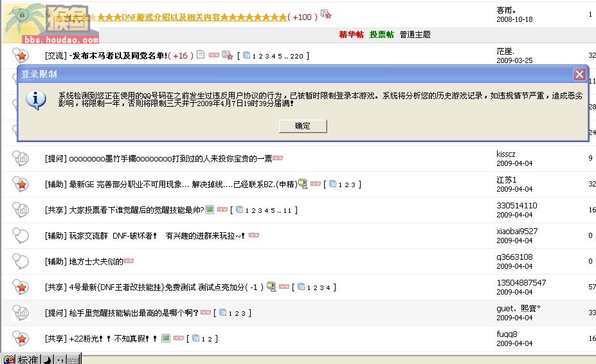Open author q3663108 profile
596x364 pixels.
click(514, 257)
